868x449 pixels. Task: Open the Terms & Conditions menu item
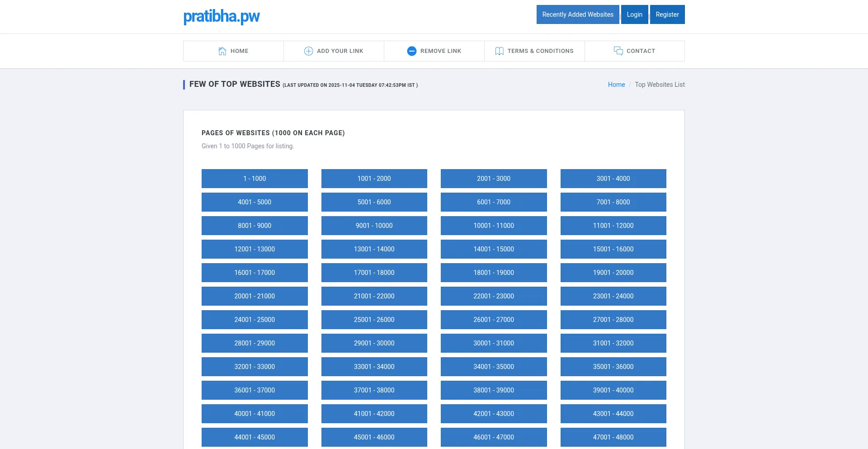click(x=540, y=51)
